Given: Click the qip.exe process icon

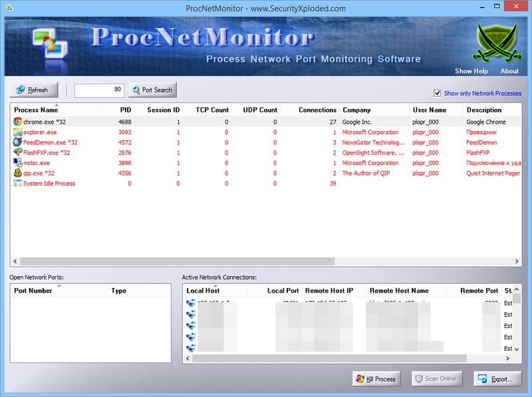Looking at the screenshot, I should pyautogui.click(x=18, y=173).
